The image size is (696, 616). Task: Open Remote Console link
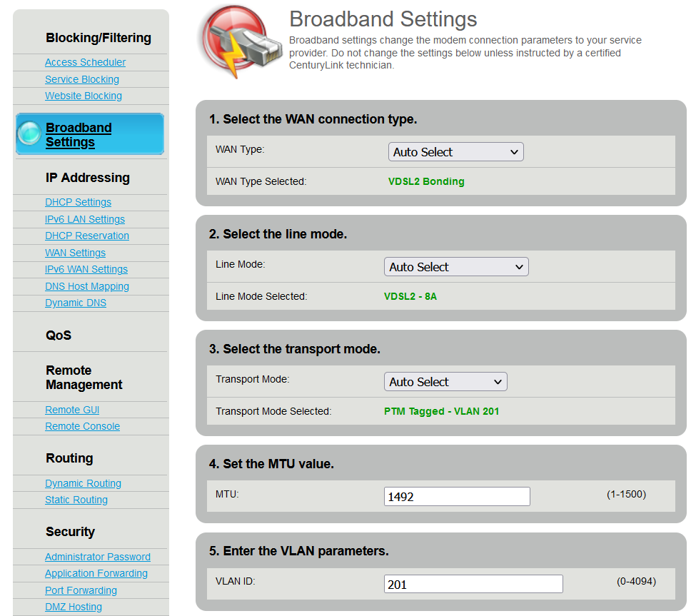tap(83, 427)
